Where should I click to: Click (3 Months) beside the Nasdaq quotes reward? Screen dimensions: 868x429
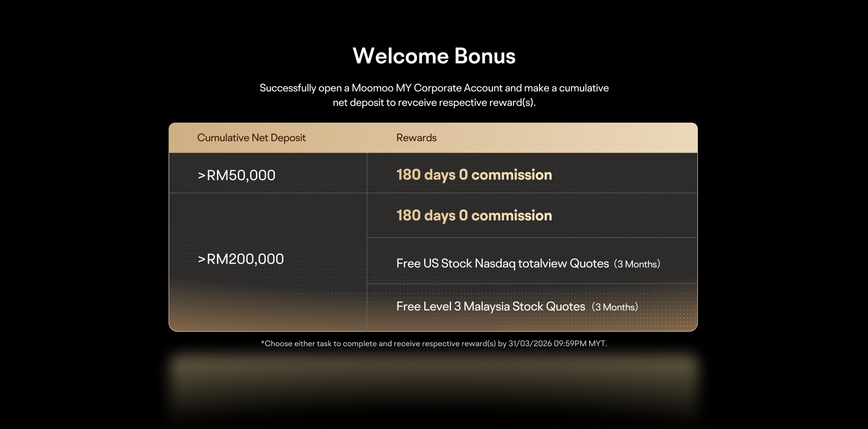point(637,264)
